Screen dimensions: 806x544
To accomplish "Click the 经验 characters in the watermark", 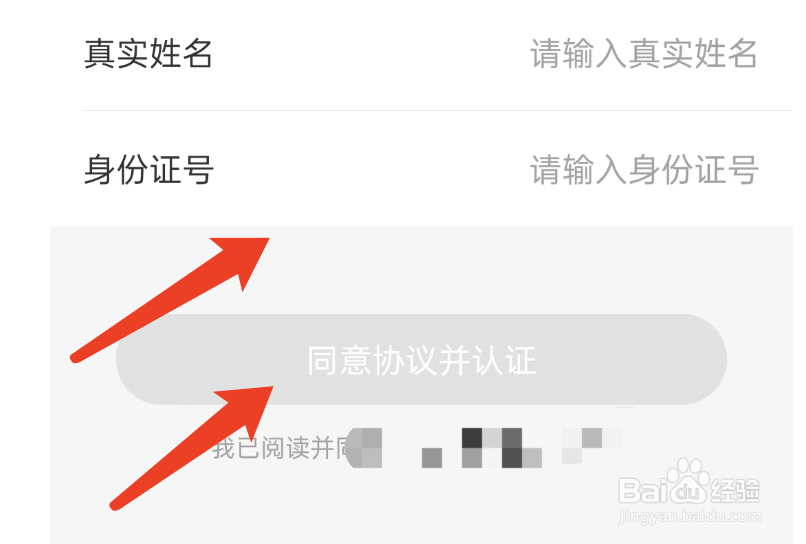I will (x=735, y=491).
